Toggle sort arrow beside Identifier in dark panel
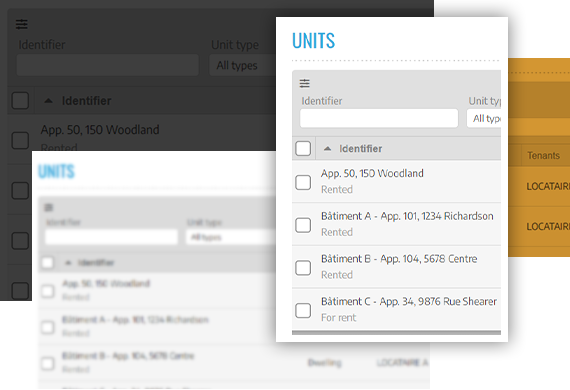The image size is (570, 390). 48,101
